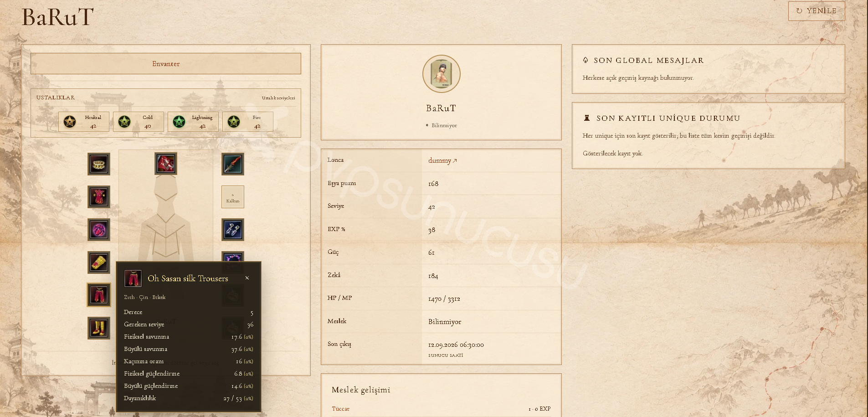Click the Zekâ value 184
This screenshot has height=417, width=868.
click(x=433, y=276)
